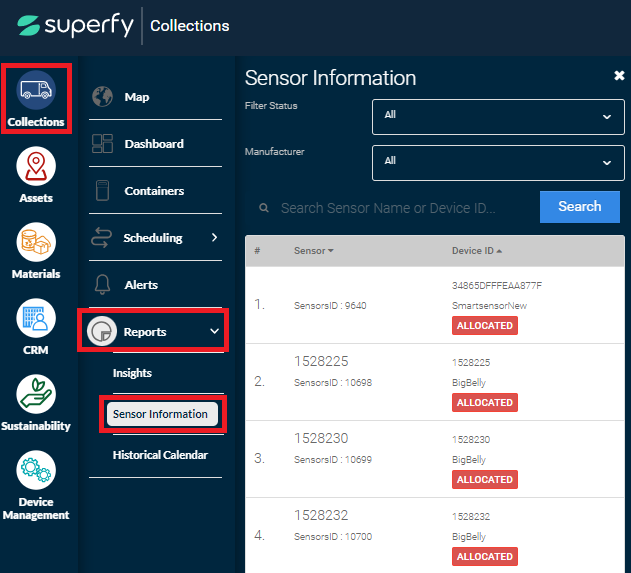Click text SensorsID : 10699
The width and height of the screenshot is (631, 573).
(333, 460)
